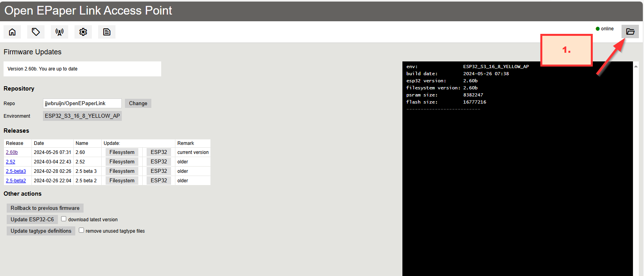The image size is (644, 276).
Task: Open the Access Points antenna icon
Action: coord(60,32)
